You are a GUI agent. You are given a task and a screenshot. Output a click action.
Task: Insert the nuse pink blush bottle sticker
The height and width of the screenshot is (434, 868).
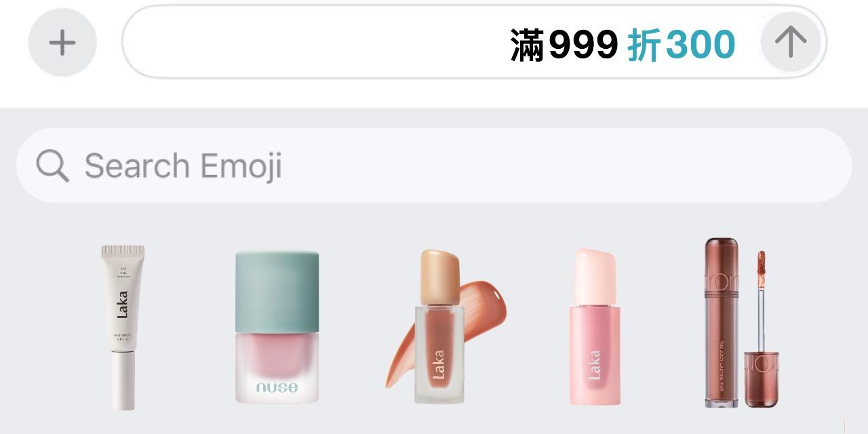click(277, 327)
